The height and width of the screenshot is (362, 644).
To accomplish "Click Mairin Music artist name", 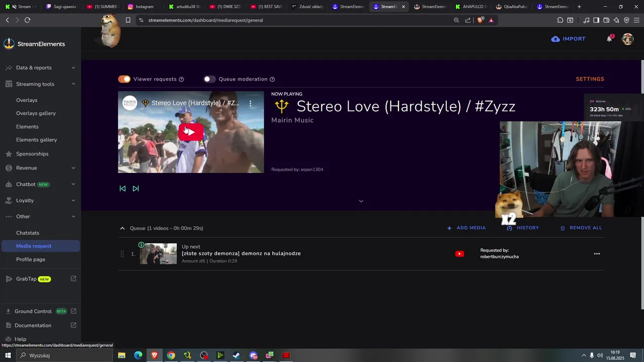I will point(292,120).
